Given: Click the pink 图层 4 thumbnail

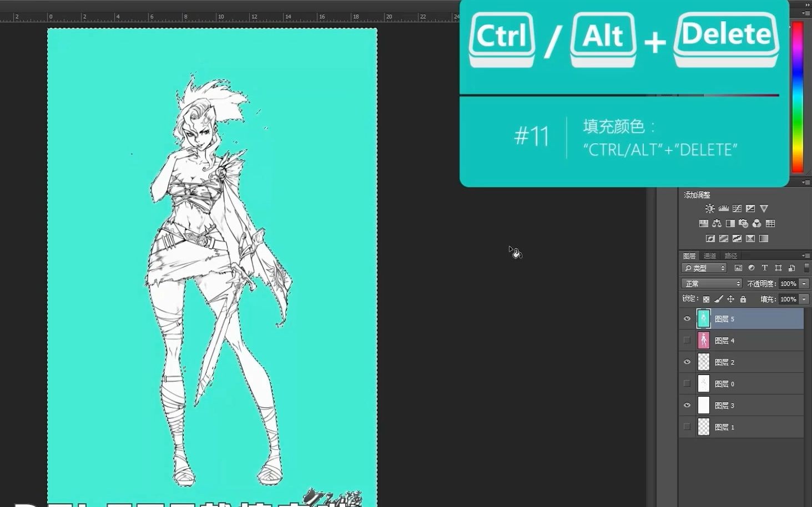Looking at the screenshot, I should coord(703,341).
